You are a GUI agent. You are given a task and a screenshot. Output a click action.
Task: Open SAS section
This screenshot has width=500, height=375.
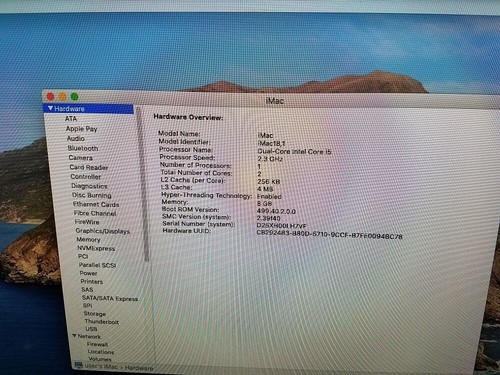87,289
